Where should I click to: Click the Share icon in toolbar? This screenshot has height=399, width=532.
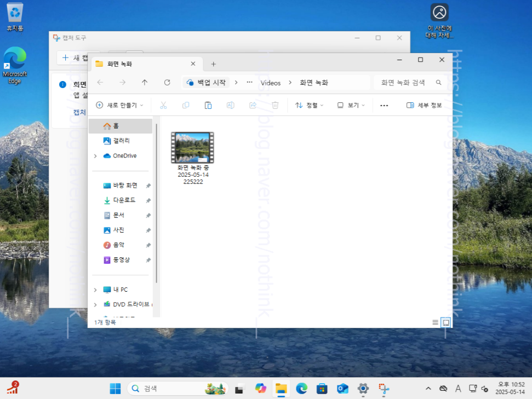pyautogui.click(x=253, y=106)
